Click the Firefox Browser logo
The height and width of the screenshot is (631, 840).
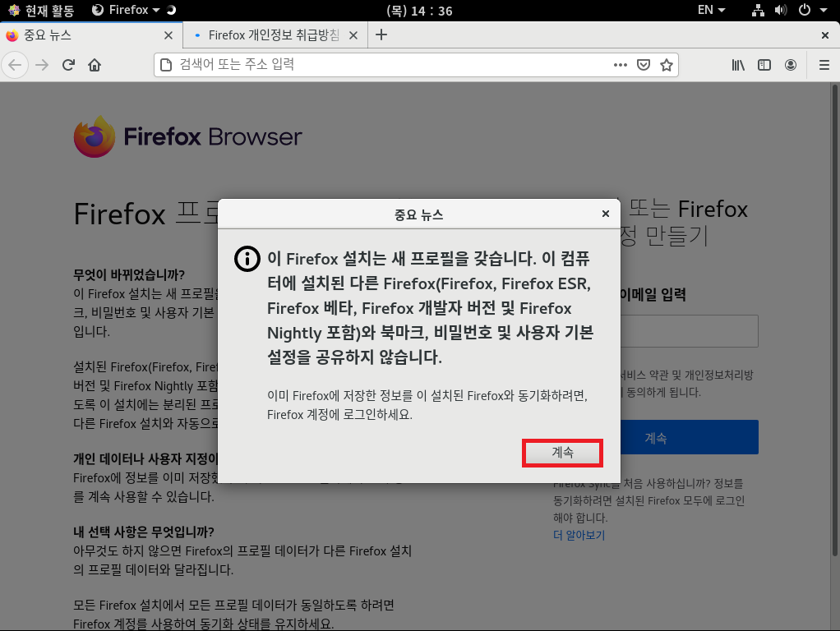(x=187, y=136)
